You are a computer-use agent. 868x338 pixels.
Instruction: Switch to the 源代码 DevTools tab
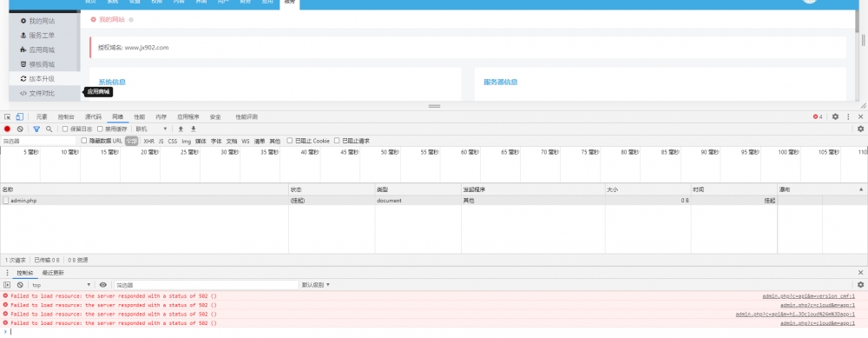pyautogui.click(x=93, y=117)
